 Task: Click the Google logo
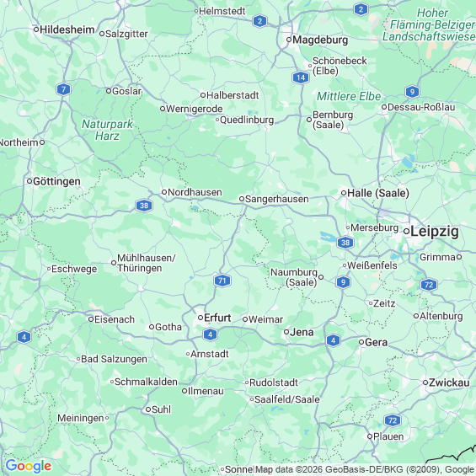pos(29,466)
